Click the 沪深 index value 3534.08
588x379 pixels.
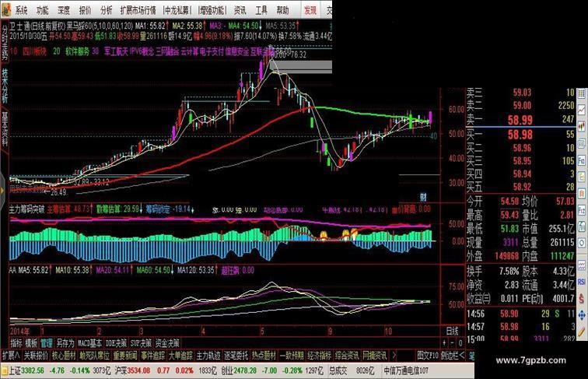coord(138,370)
